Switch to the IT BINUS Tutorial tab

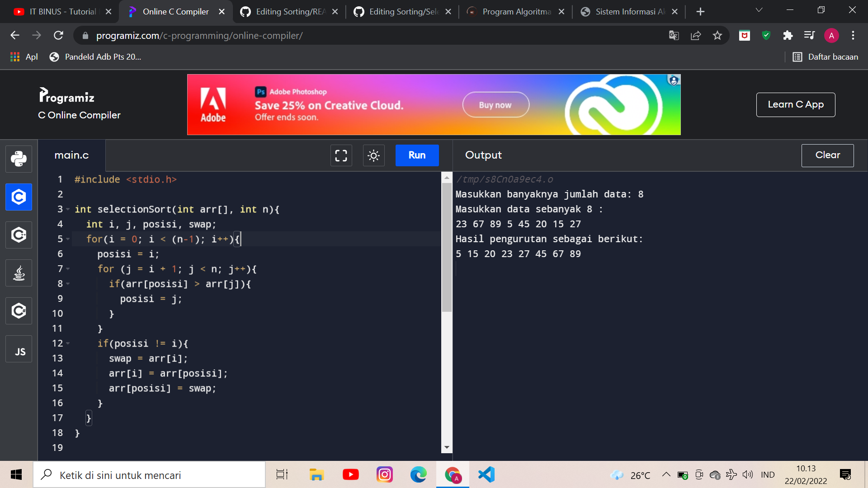tap(62, 11)
